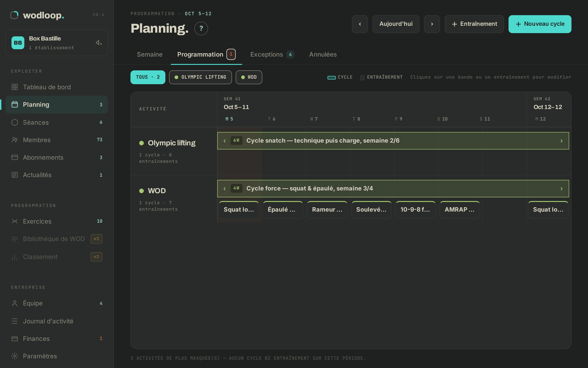Open the Tableau de bord sidebar icon
This screenshot has width=588, height=368.
(x=15, y=87)
